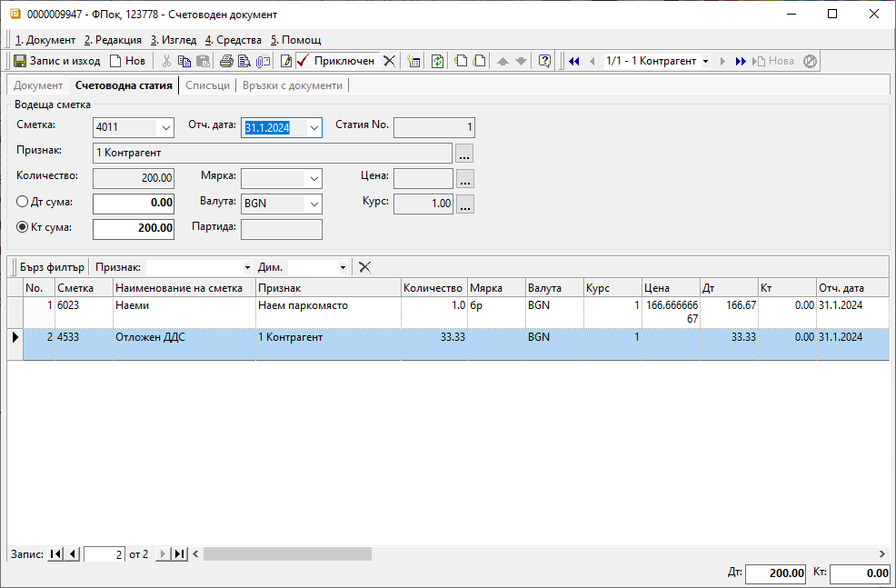Click the attachment paperclip icon
The height and width of the screenshot is (588, 896).
click(x=264, y=61)
